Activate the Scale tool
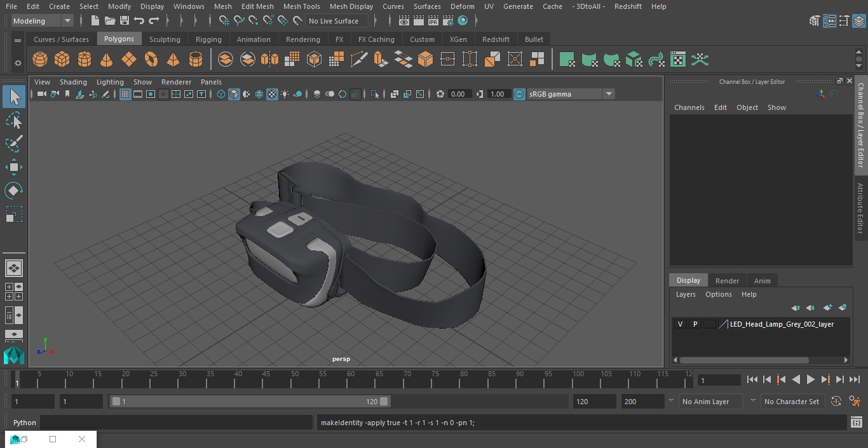Screen dimensions: 868x448 (14, 214)
